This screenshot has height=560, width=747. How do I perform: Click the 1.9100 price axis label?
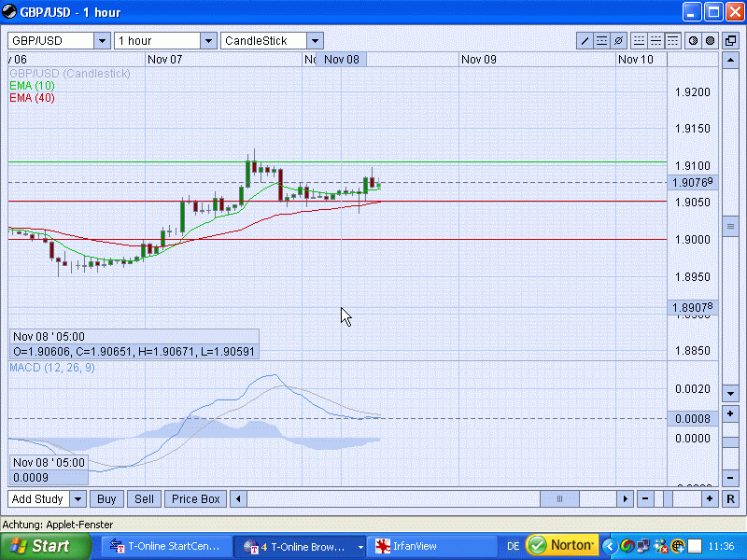point(692,166)
